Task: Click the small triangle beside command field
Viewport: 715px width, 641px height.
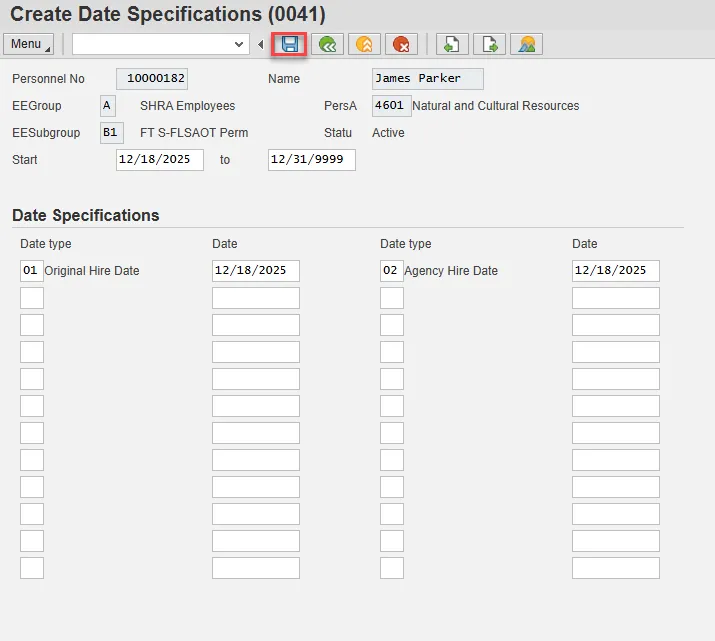Action: click(x=261, y=44)
